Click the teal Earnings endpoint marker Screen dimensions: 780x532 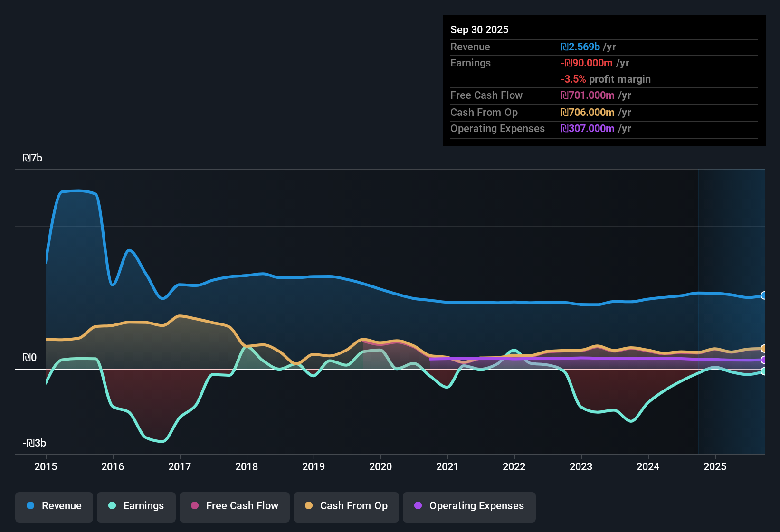point(764,372)
